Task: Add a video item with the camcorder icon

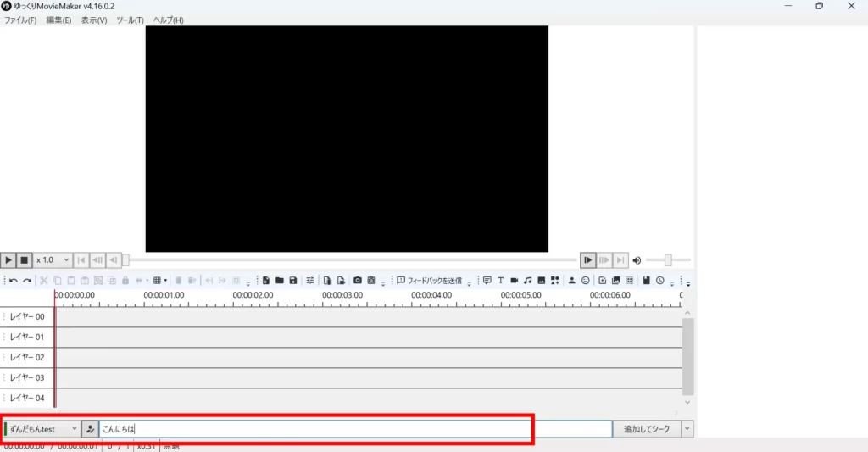Action: pos(515,281)
